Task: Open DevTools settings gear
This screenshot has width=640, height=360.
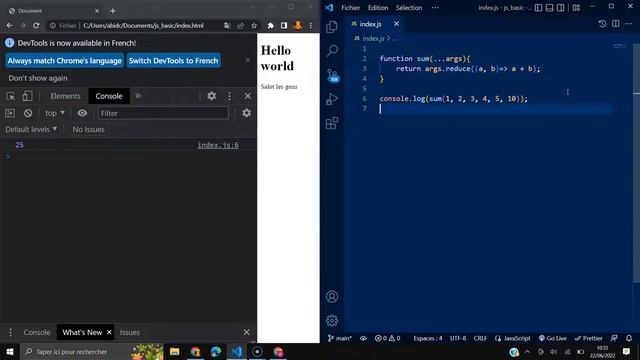Action: [211, 96]
